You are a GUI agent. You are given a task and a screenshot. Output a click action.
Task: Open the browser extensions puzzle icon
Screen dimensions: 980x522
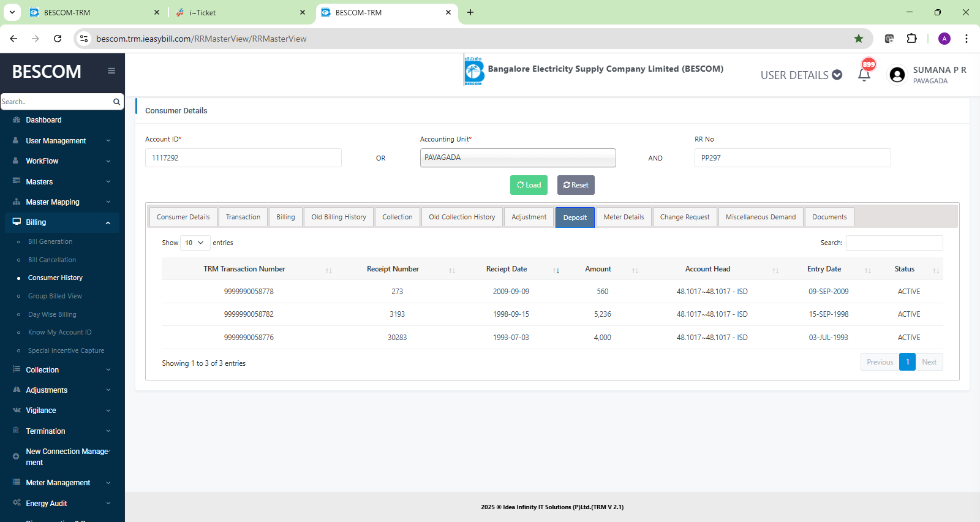(911, 39)
